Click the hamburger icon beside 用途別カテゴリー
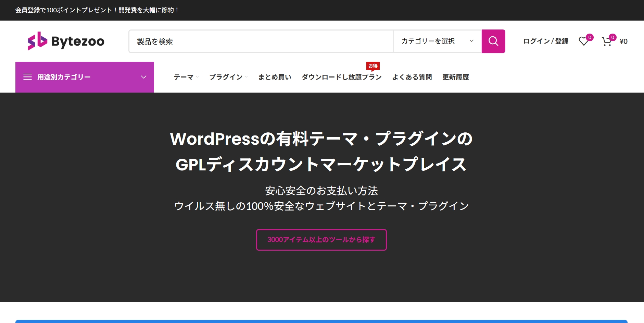This screenshot has width=644, height=323. (x=27, y=77)
